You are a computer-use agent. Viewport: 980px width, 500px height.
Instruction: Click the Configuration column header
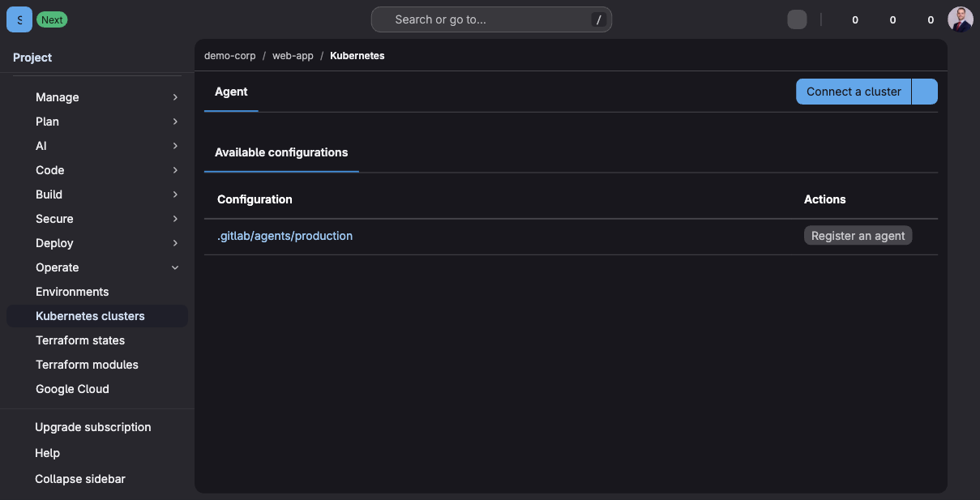(x=255, y=199)
